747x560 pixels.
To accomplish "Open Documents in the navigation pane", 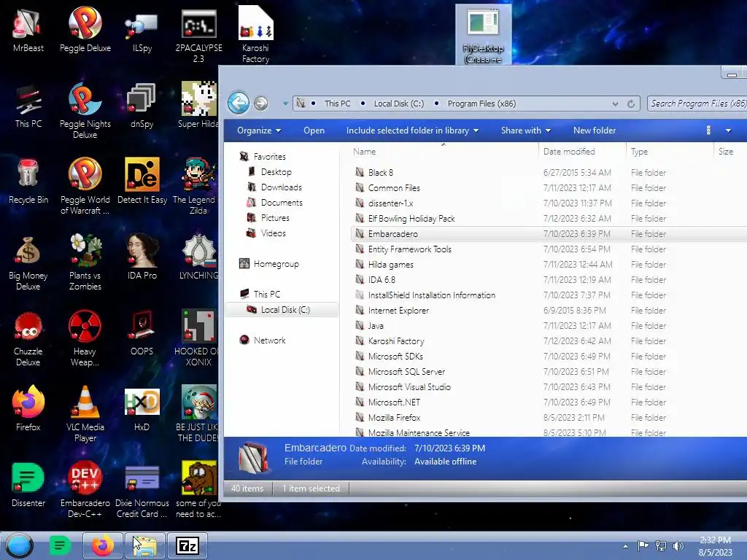I will (282, 203).
